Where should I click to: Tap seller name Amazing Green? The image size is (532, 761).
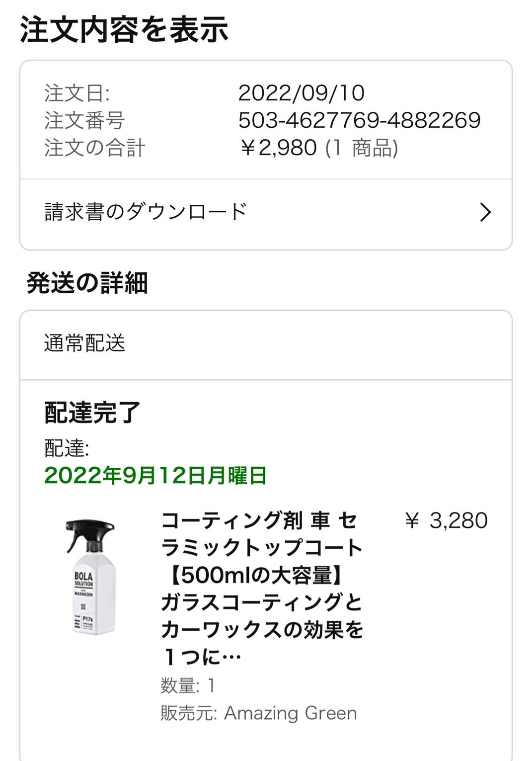pos(291,713)
